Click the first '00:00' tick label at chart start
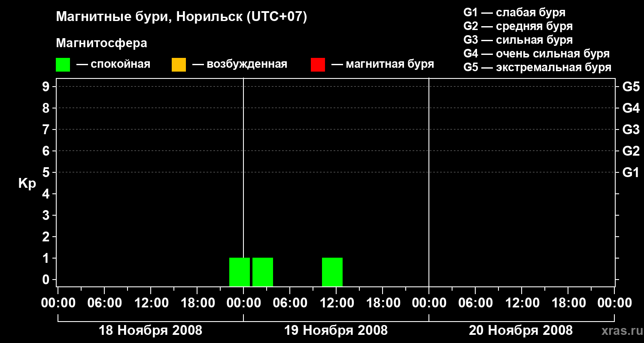 click(x=58, y=303)
